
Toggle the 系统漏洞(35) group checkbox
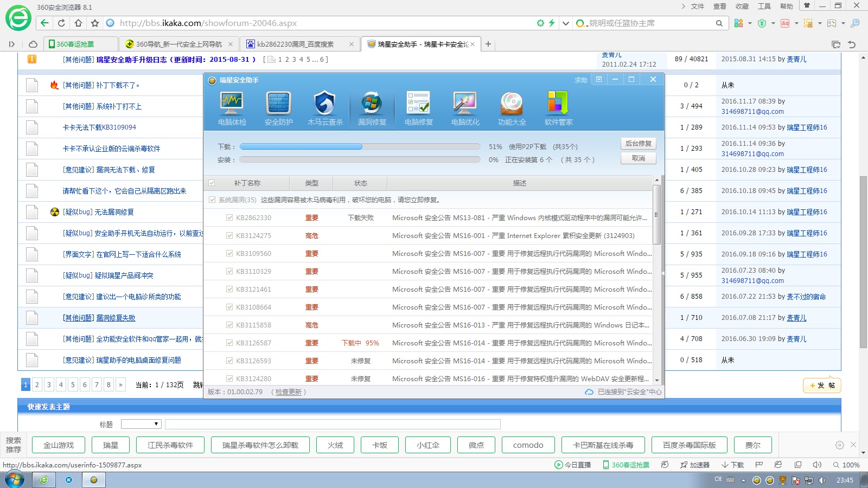(x=212, y=200)
